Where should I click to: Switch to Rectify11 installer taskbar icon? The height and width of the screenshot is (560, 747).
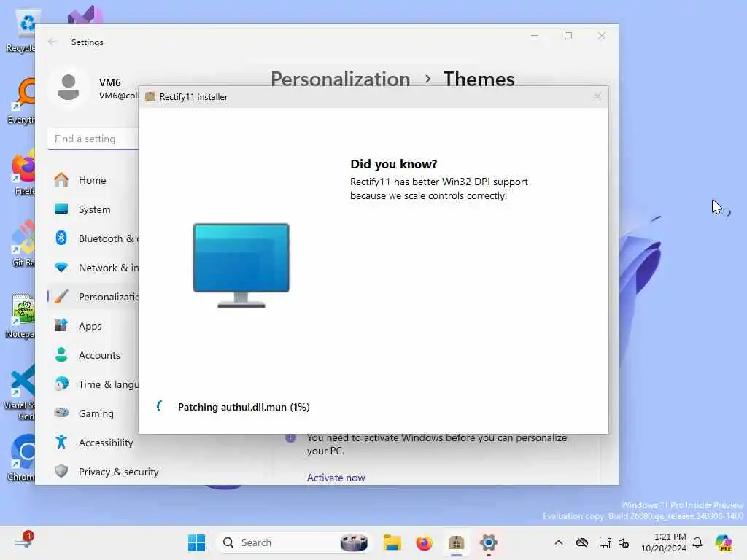pyautogui.click(x=457, y=542)
